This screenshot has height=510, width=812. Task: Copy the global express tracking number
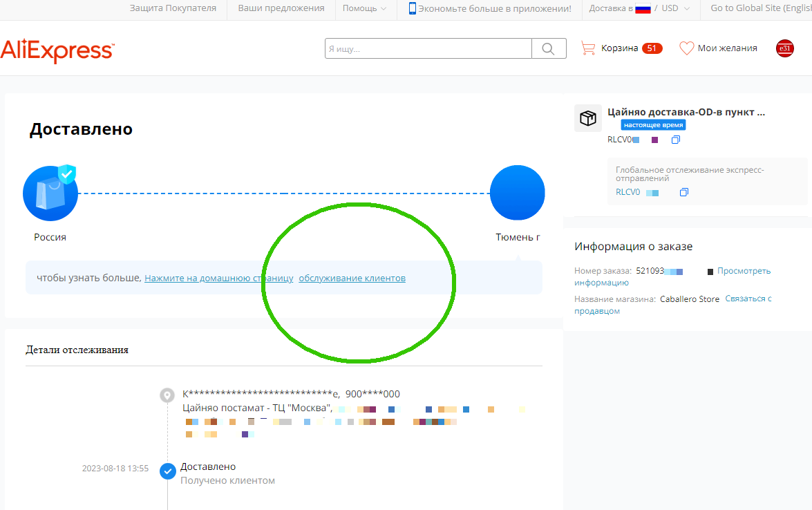point(683,192)
